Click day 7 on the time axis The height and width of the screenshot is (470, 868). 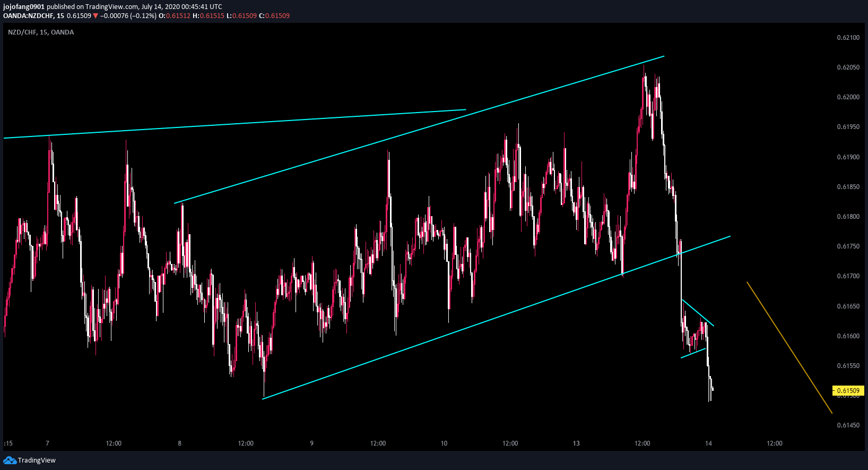tap(48, 443)
